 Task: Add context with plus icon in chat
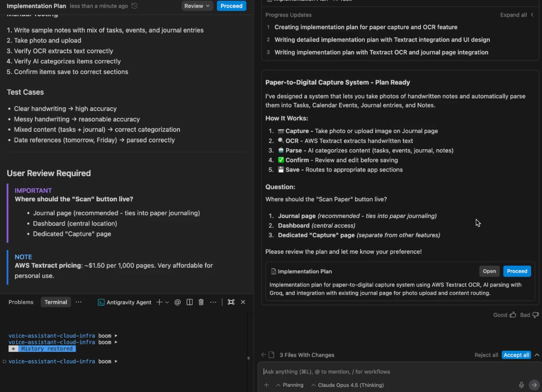266,385
